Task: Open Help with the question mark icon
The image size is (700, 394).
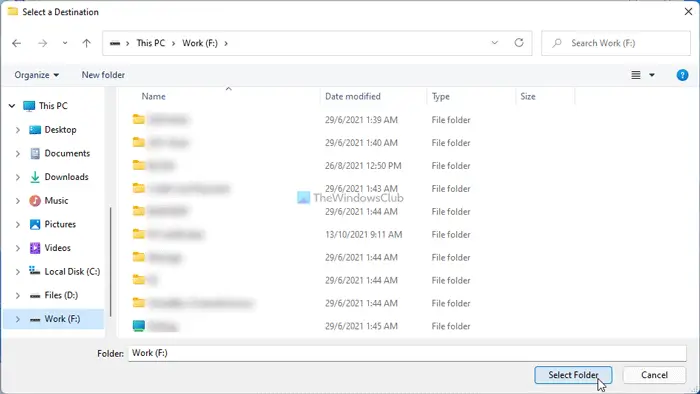Action: 682,75
